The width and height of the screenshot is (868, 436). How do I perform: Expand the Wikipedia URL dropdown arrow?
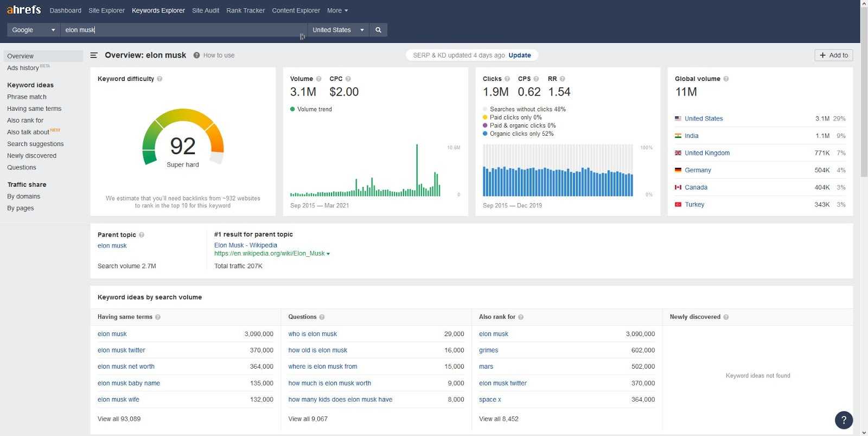click(x=328, y=254)
